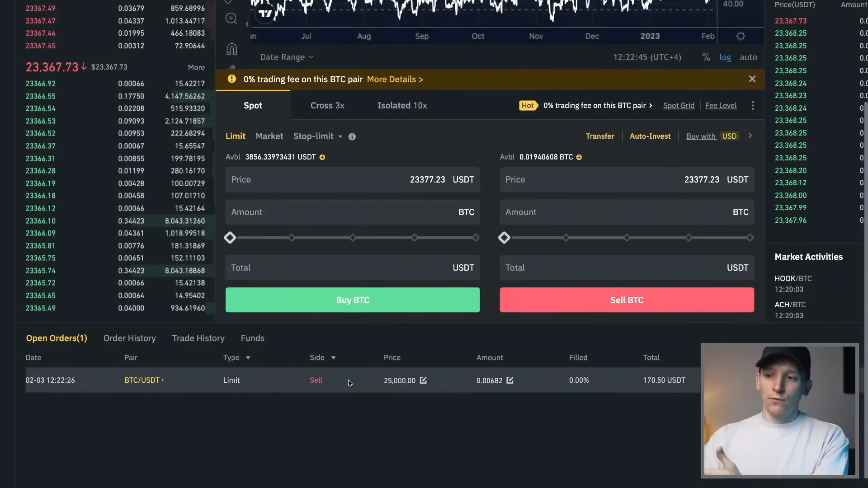Dismiss the 0% trading fee banner

click(752, 79)
